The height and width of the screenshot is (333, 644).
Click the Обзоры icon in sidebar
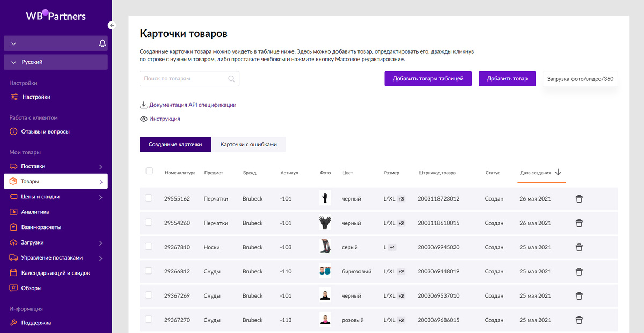14,288
